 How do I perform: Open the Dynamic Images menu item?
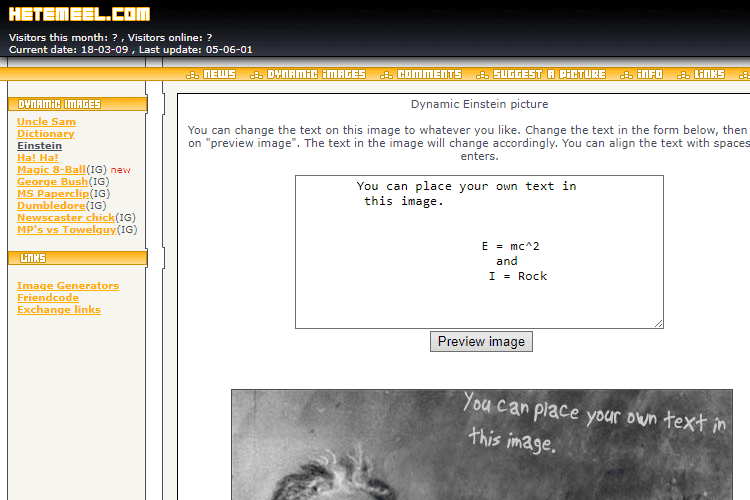(x=316, y=74)
